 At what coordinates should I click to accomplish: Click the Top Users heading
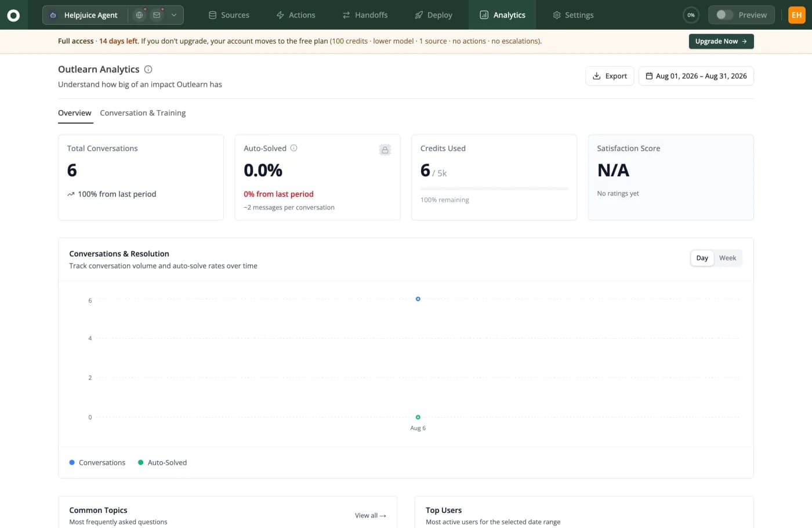(x=444, y=510)
